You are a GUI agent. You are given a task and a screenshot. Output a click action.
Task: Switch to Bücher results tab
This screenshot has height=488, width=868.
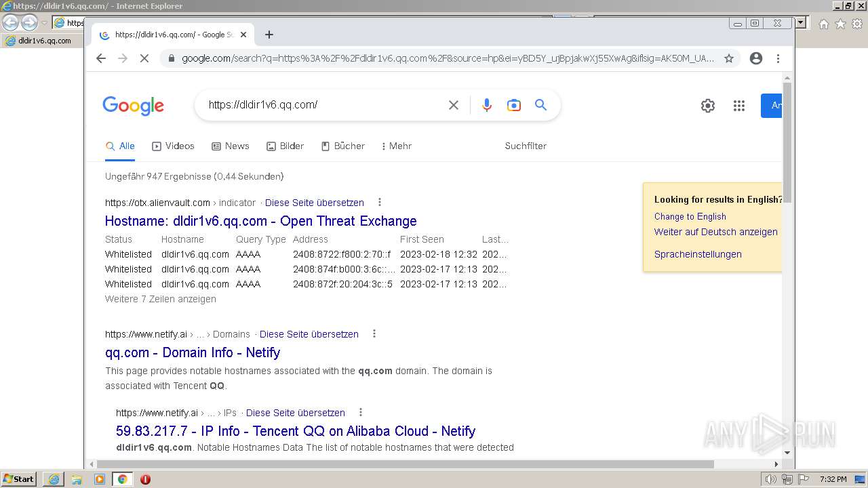343,146
